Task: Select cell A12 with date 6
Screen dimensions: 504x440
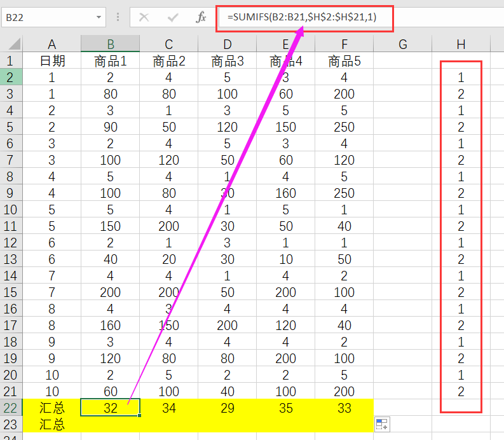Action: pyautogui.click(x=51, y=242)
